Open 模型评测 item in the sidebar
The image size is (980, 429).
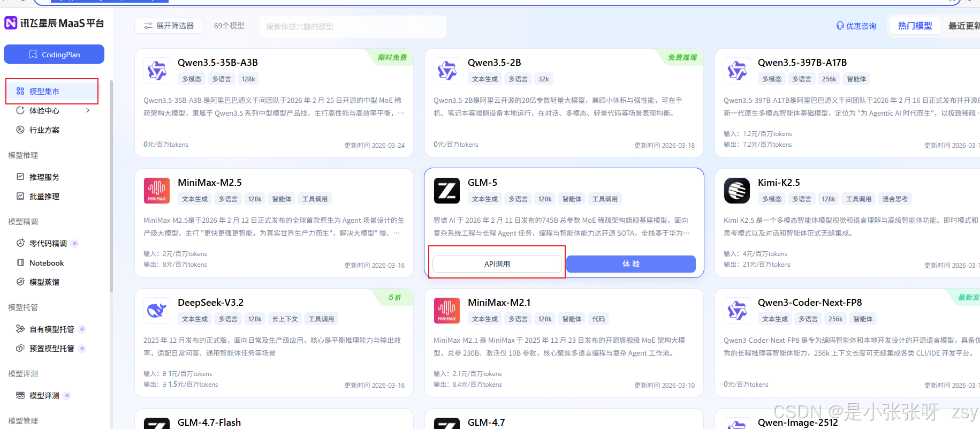pyautogui.click(x=44, y=395)
